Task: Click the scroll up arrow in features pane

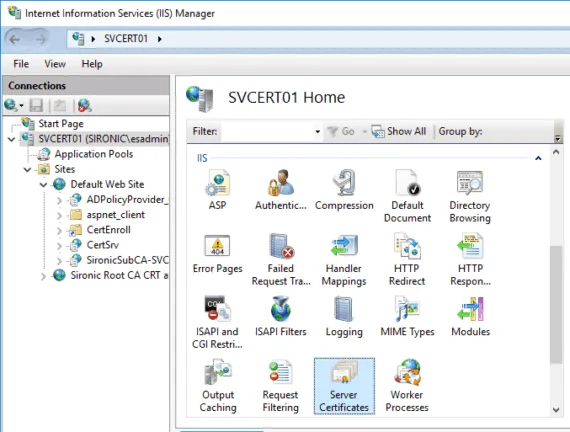Action: pos(556,152)
